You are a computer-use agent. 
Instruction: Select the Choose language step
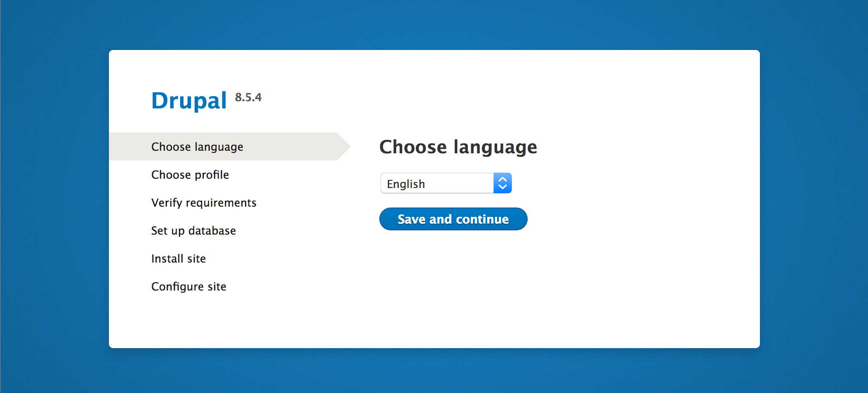click(x=197, y=146)
